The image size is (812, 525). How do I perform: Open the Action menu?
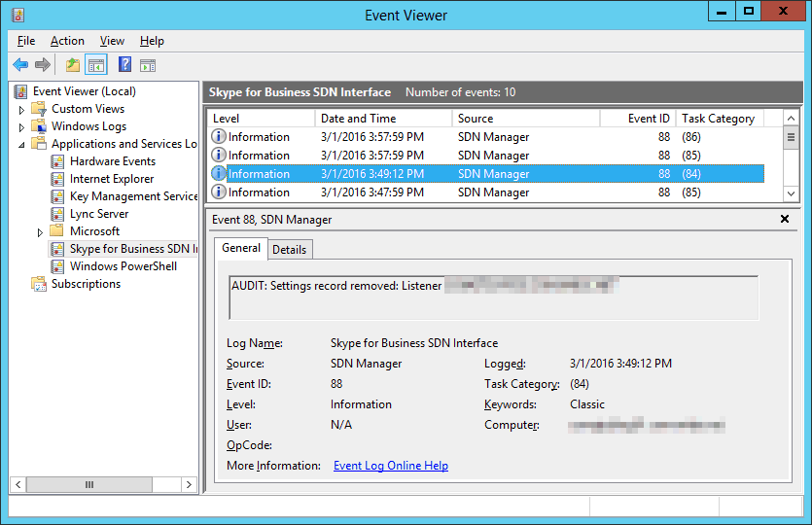[x=67, y=41]
